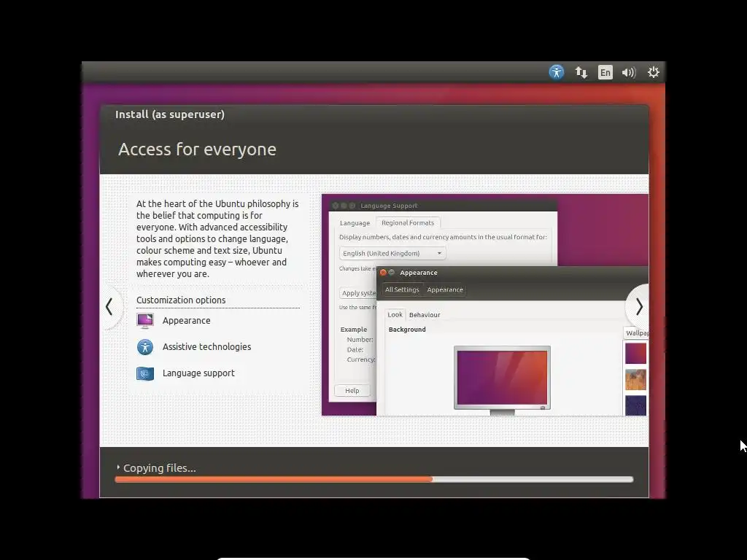Viewport: 747px width, 560px height.
Task: Click the Install (as superuser) title
Action: tap(169, 114)
